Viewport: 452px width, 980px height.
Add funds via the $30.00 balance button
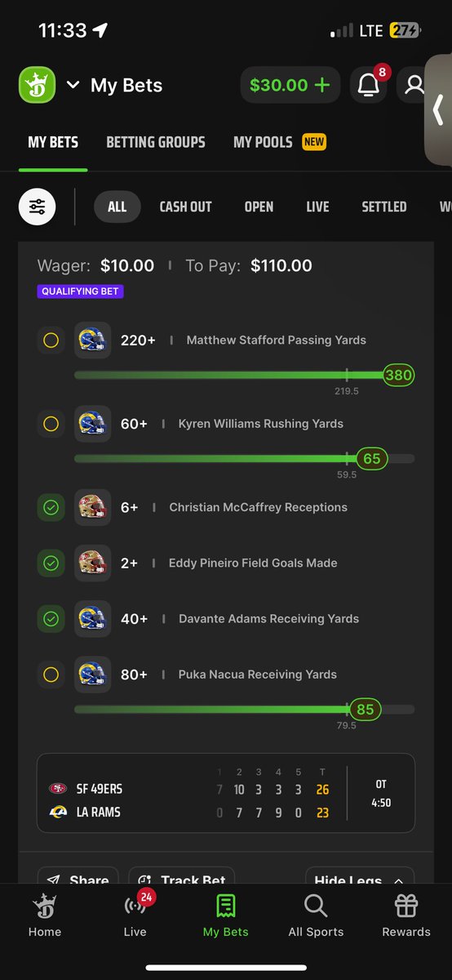(290, 84)
